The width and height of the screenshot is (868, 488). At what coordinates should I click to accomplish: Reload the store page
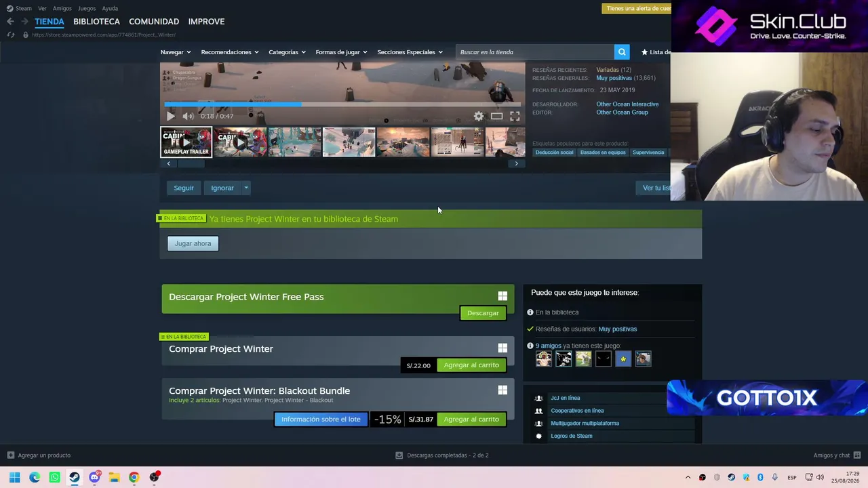pos(10,35)
